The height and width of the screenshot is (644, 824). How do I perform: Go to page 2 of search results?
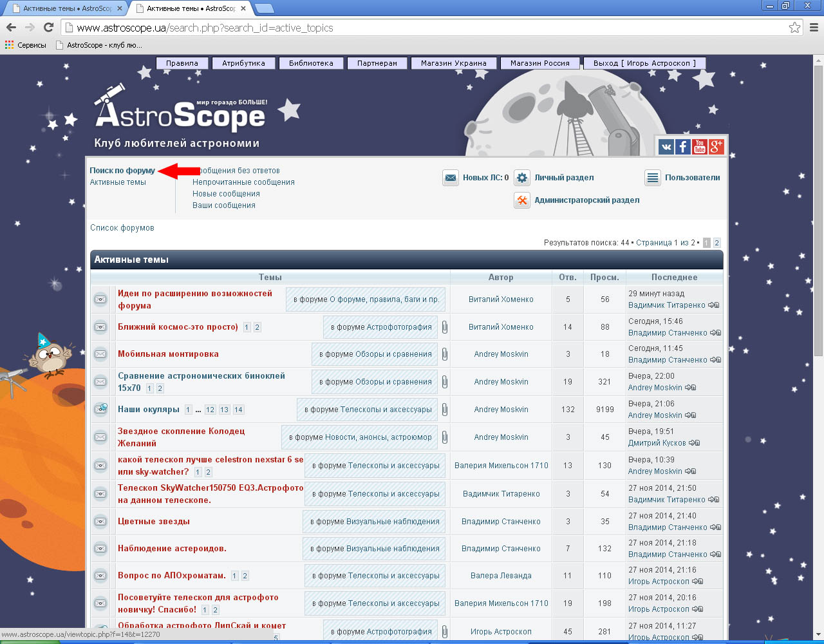click(716, 243)
